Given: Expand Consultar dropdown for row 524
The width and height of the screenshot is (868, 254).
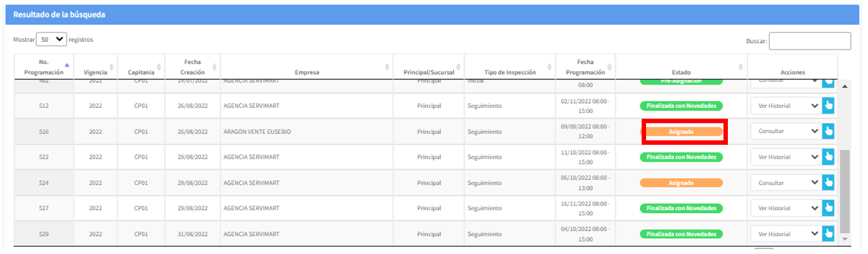Looking at the screenshot, I should 786,182.
